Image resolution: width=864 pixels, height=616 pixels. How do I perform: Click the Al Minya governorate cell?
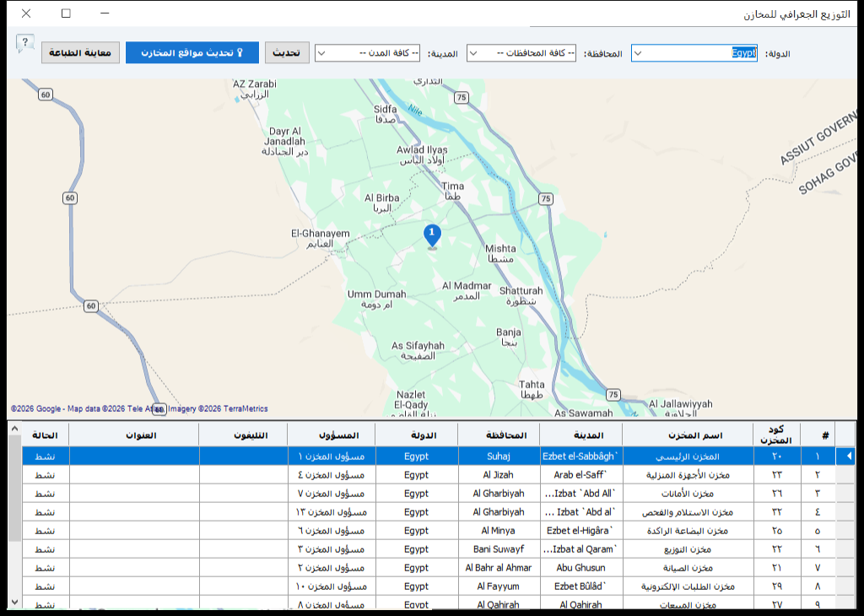[499, 531]
